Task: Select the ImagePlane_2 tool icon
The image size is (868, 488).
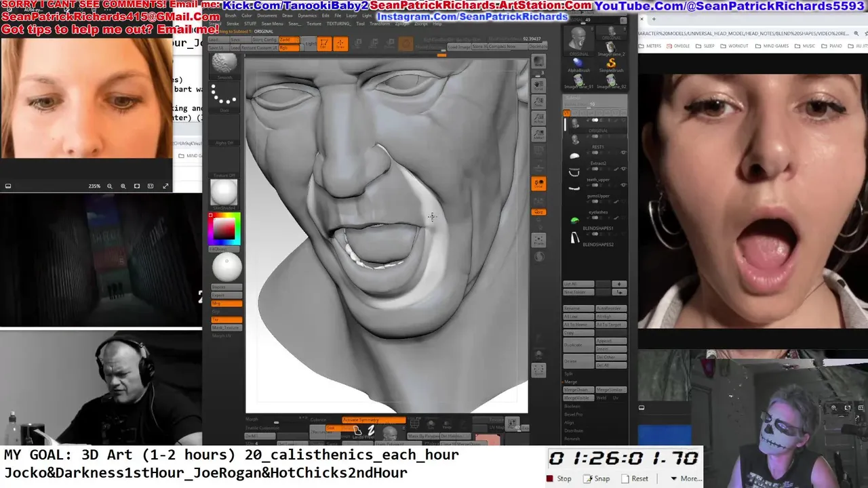Action: click(x=612, y=47)
